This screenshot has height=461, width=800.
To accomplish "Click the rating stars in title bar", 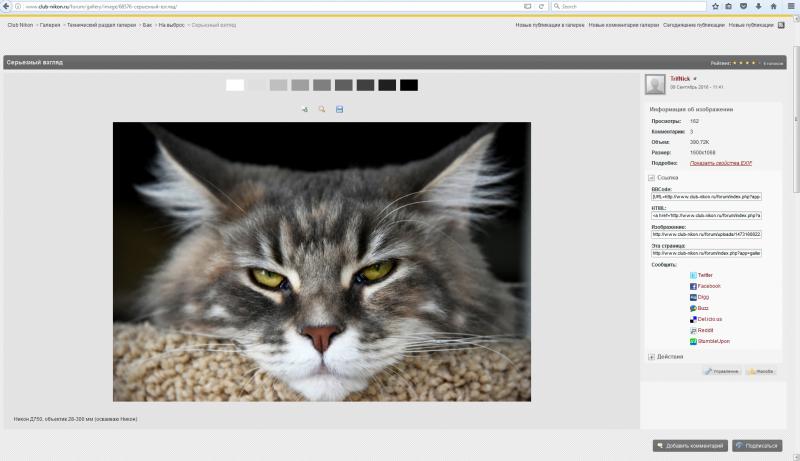I will (x=746, y=63).
